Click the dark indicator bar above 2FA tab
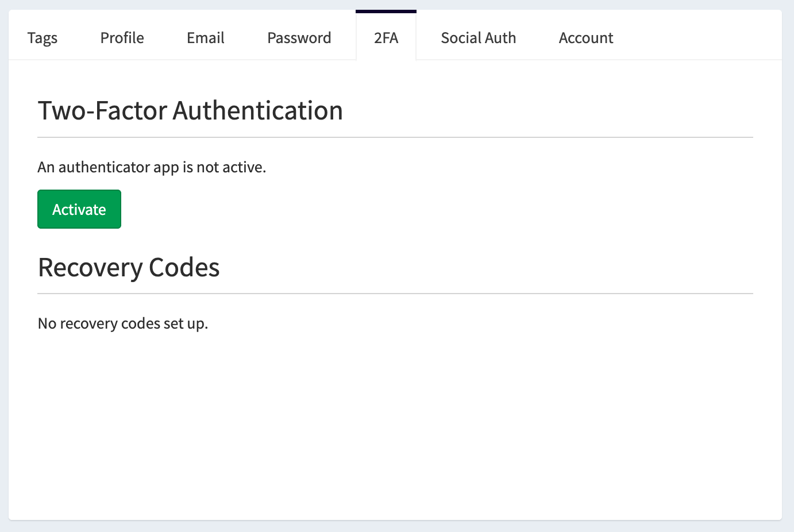This screenshot has height=532, width=794. (x=386, y=11)
